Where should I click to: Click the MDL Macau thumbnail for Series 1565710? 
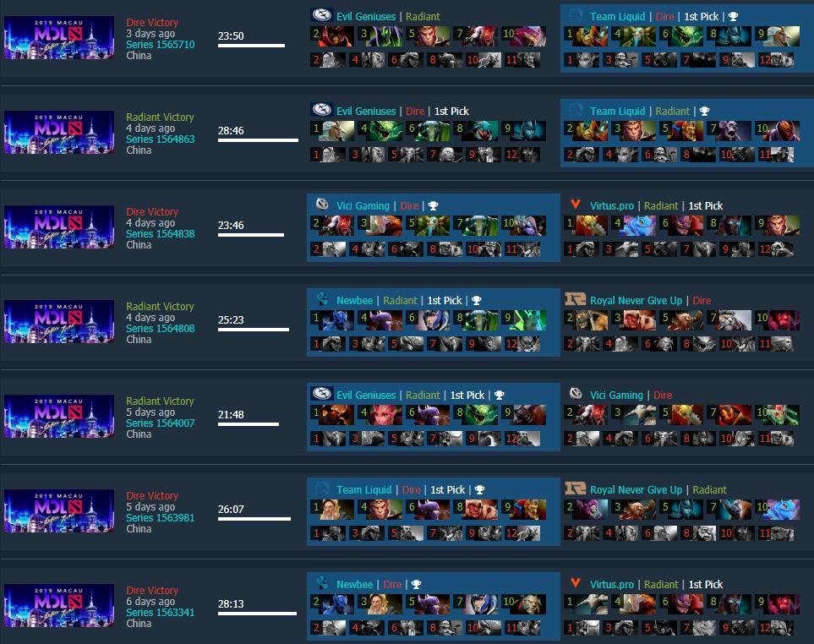pyautogui.click(x=59, y=37)
